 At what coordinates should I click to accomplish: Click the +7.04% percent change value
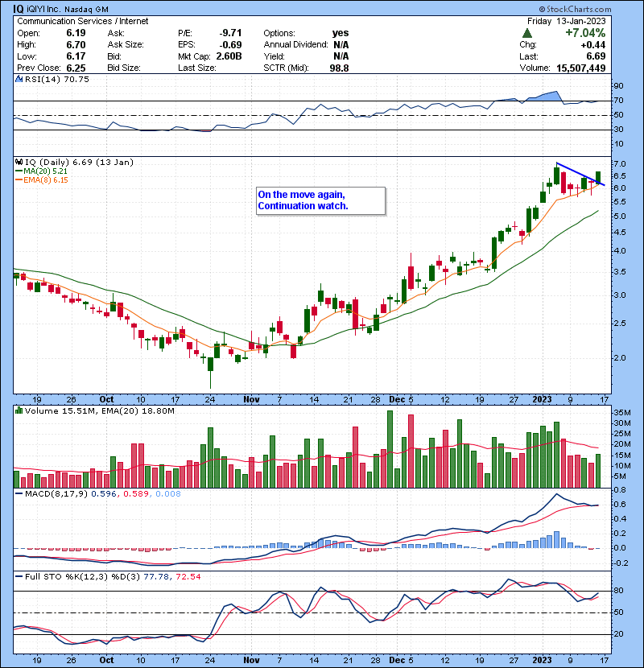pos(585,33)
